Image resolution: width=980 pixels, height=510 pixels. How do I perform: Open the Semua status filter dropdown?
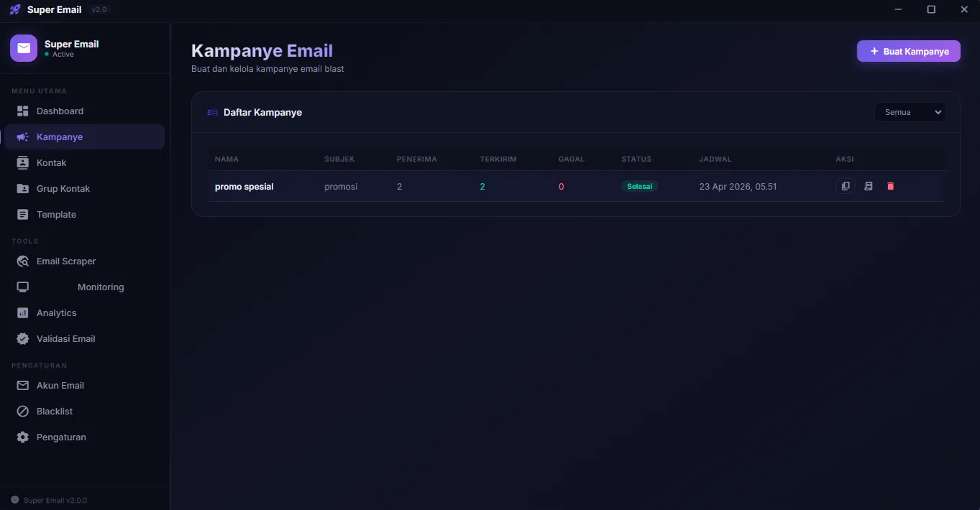[910, 112]
